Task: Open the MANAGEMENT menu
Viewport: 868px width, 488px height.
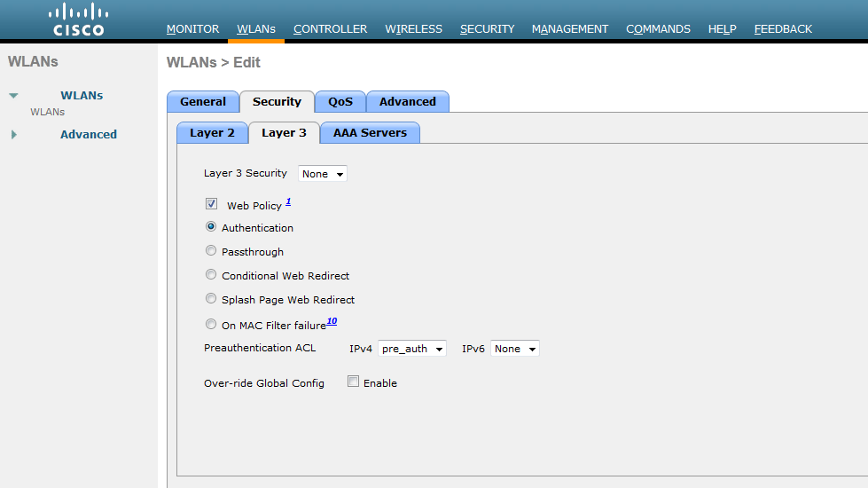Action: pos(569,28)
